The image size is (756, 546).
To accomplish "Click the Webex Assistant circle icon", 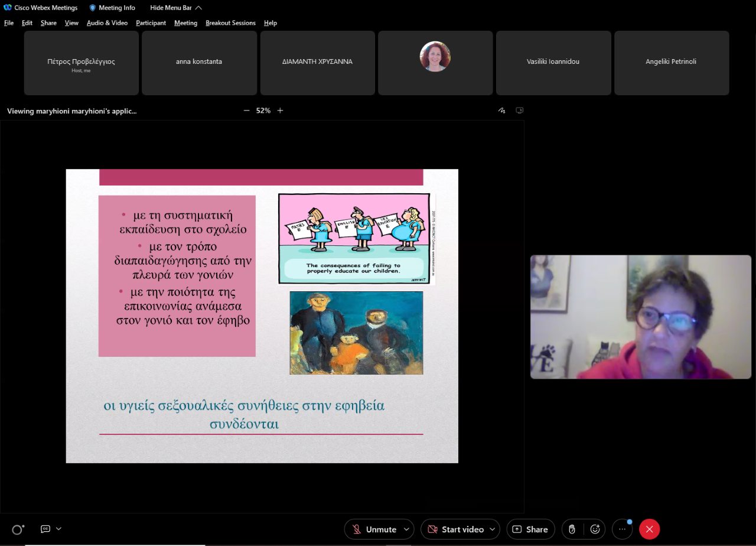I will (18, 529).
